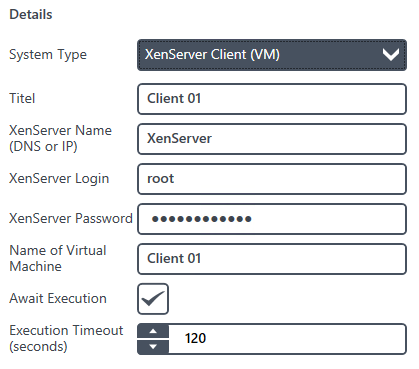
Task: Edit the Name of Virtual Machine field
Action: point(272,259)
